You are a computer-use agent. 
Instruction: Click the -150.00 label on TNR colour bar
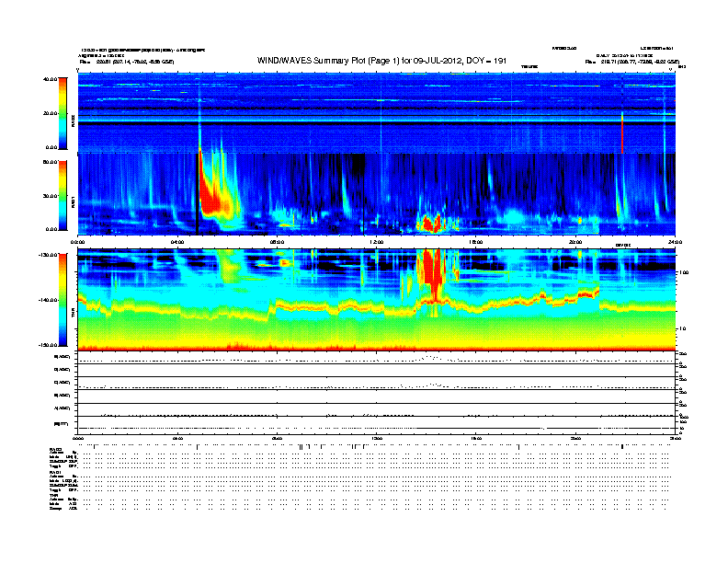tap(49, 345)
